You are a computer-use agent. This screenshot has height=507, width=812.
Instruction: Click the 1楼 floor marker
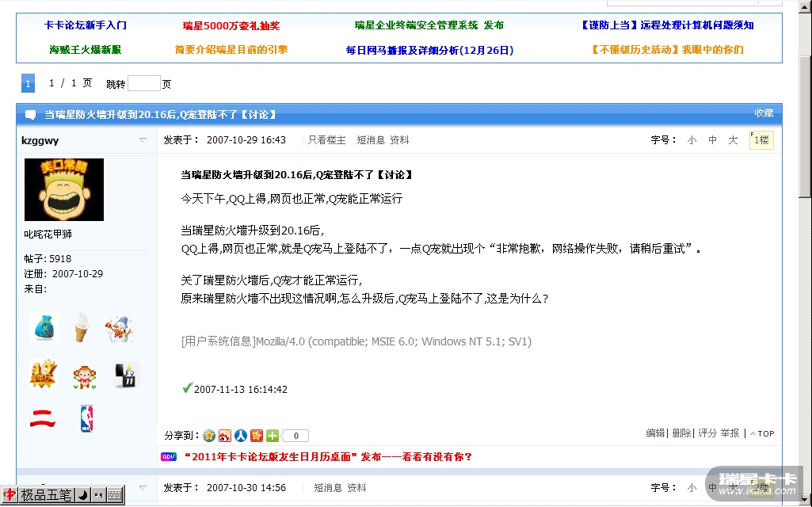tap(761, 140)
